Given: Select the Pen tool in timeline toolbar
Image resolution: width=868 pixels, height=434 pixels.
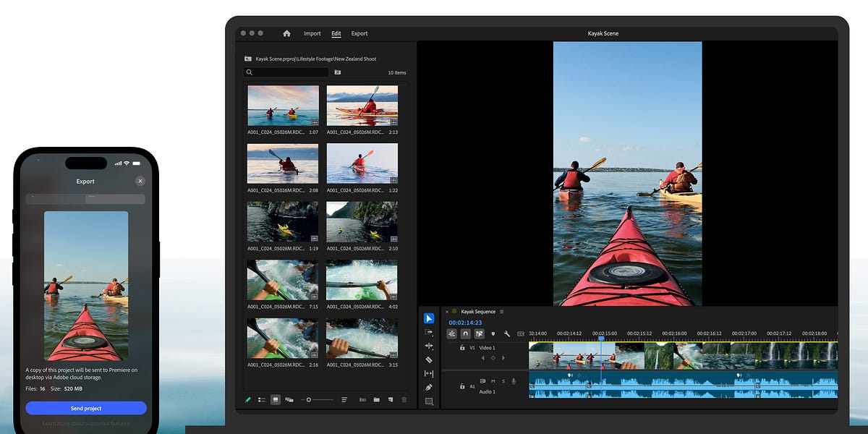Looking at the screenshot, I should pos(429,388).
